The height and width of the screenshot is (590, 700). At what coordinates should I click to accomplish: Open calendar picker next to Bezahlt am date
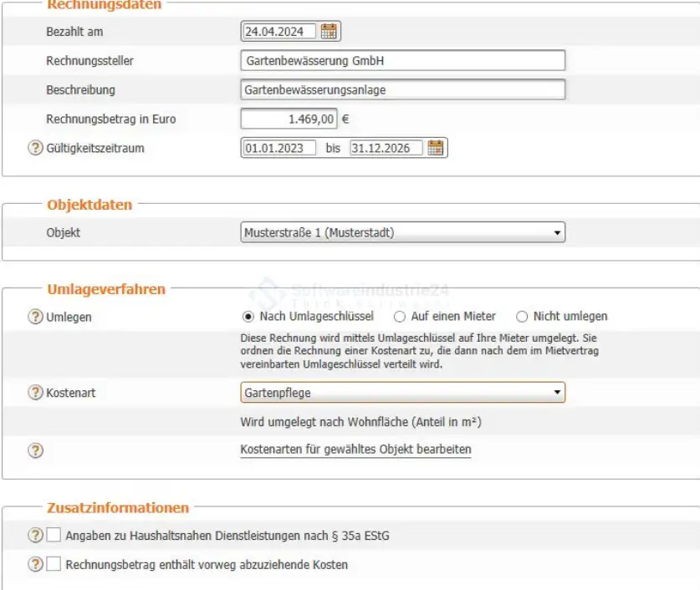point(330,32)
